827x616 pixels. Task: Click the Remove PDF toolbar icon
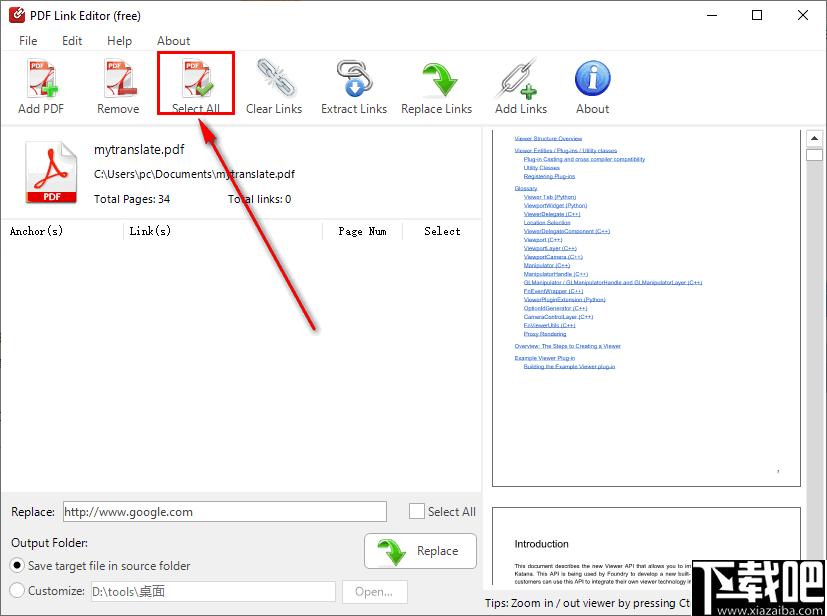119,79
